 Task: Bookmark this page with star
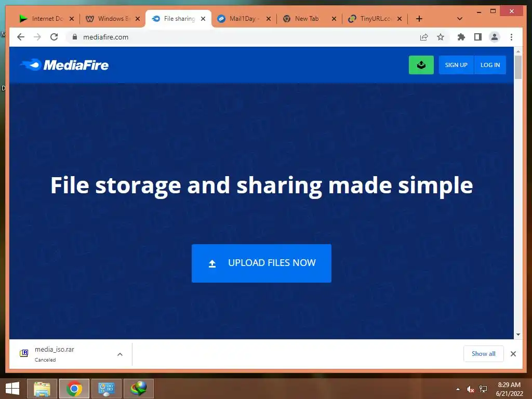[441, 37]
